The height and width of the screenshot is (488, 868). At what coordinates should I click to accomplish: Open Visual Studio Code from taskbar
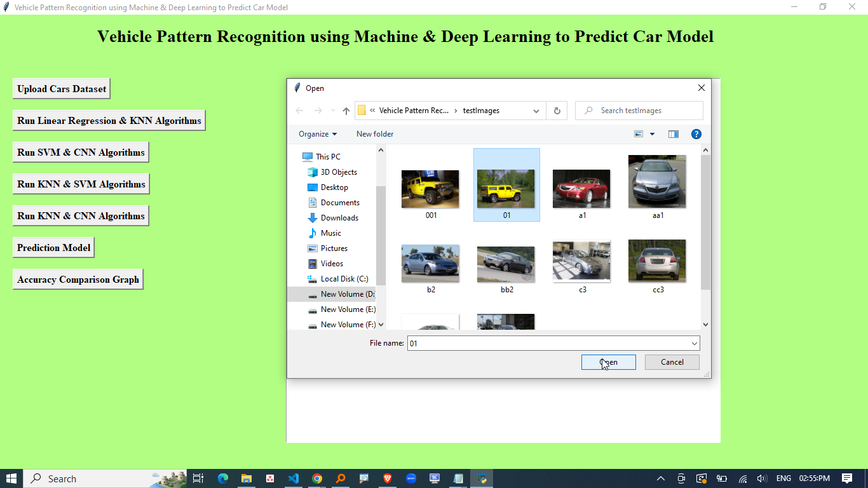pyautogui.click(x=293, y=478)
